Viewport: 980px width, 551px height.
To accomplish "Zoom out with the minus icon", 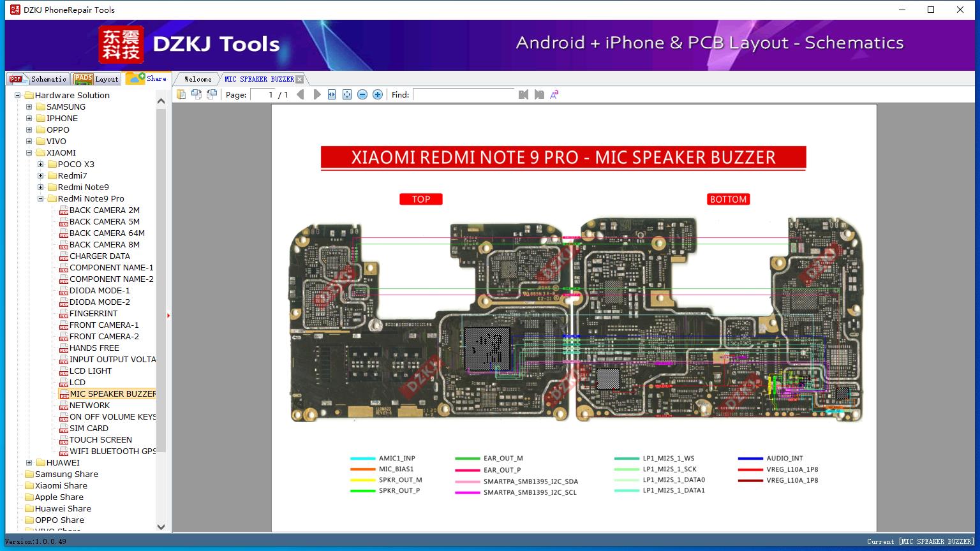I will point(362,94).
